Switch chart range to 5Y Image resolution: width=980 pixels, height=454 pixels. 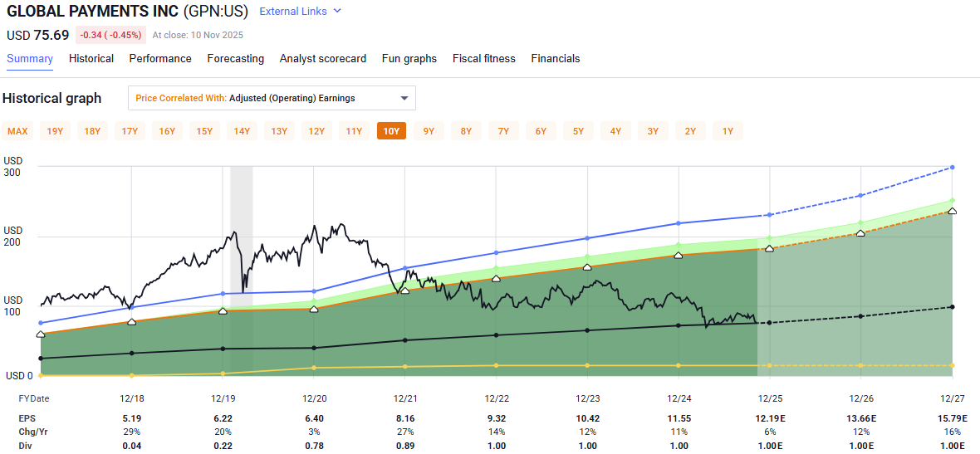[x=578, y=131]
